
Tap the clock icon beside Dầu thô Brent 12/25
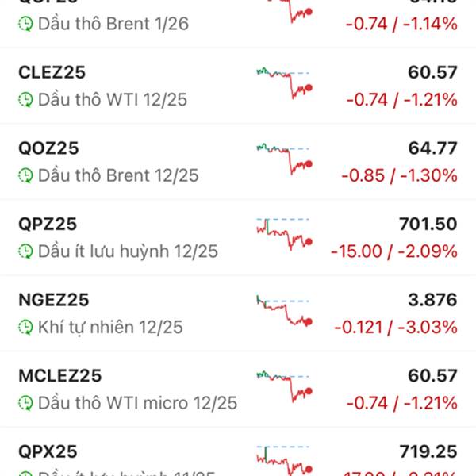(x=26, y=175)
